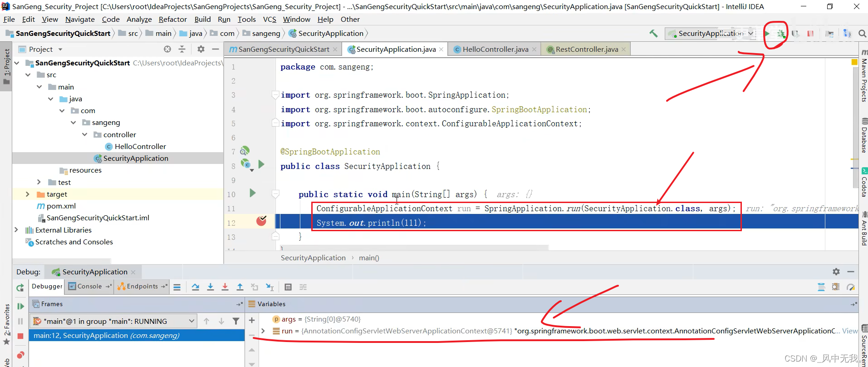Viewport: 868px width, 367px height.
Task: Open Project panel settings gear
Action: (201, 49)
